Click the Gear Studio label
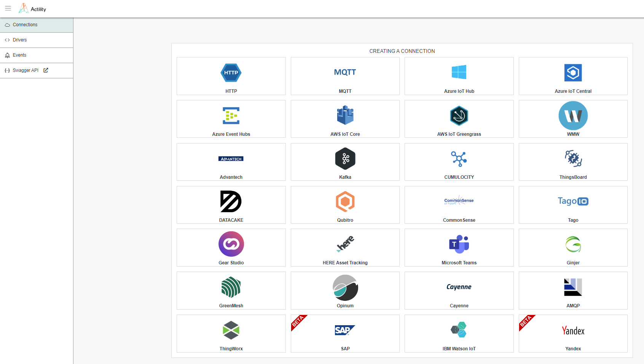The width and height of the screenshot is (644, 364). (x=231, y=263)
